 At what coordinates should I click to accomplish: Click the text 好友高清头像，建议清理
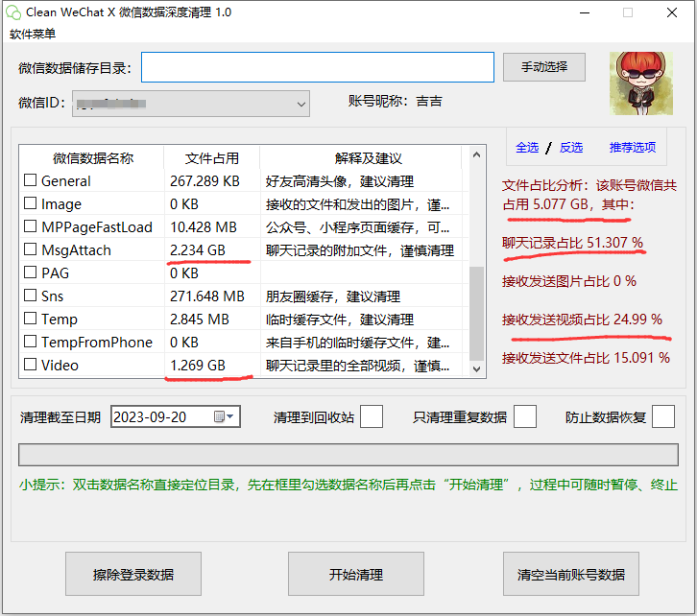click(340, 181)
